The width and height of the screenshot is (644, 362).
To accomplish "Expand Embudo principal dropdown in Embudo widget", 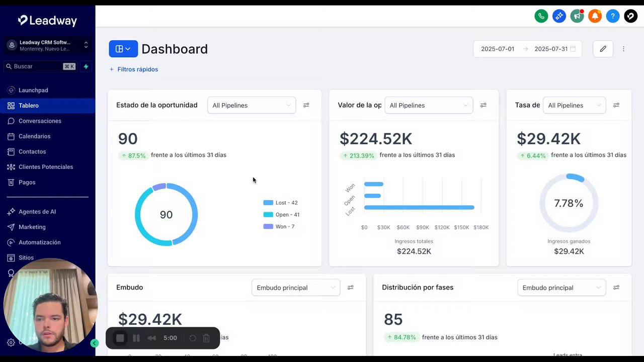I will pyautogui.click(x=296, y=288).
